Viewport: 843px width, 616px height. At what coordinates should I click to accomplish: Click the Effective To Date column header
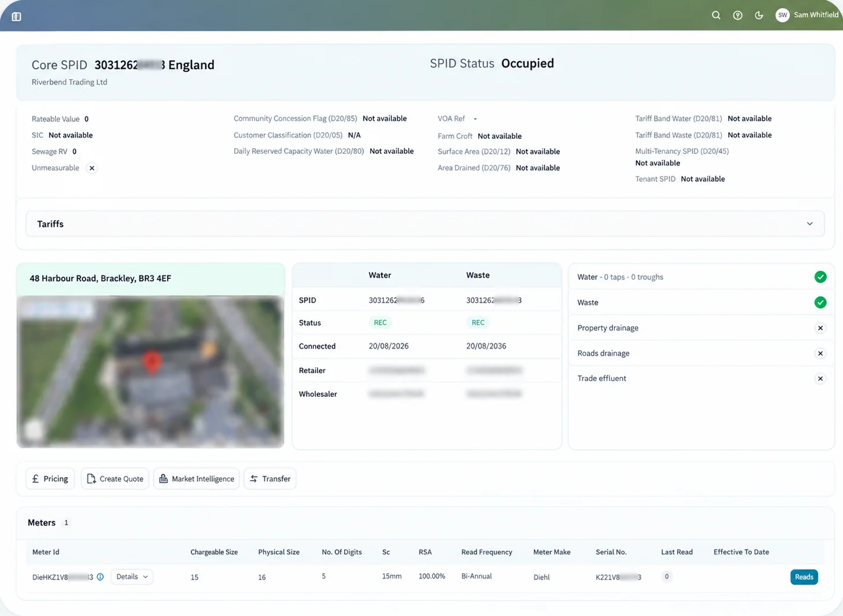coord(741,552)
